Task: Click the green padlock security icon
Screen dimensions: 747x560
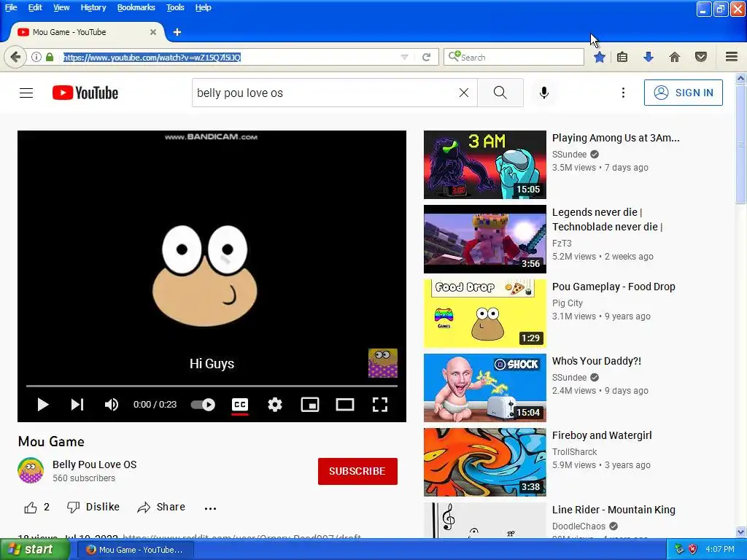Action: pos(50,57)
